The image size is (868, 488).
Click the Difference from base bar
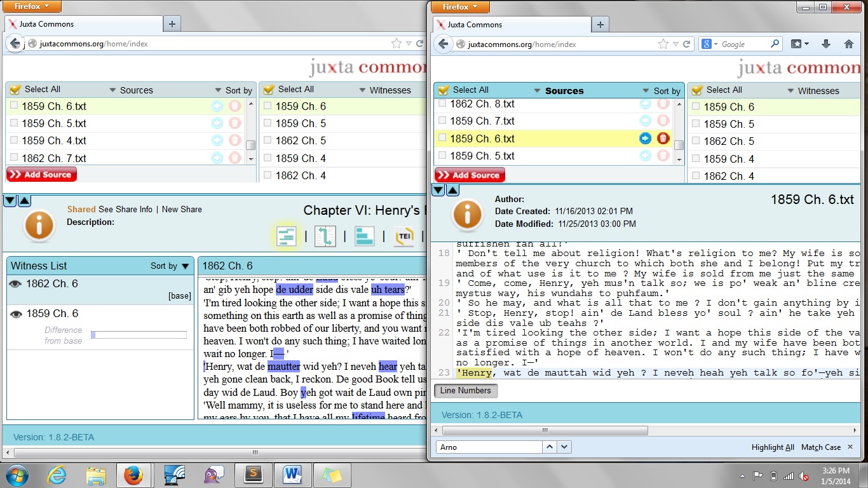(139, 335)
